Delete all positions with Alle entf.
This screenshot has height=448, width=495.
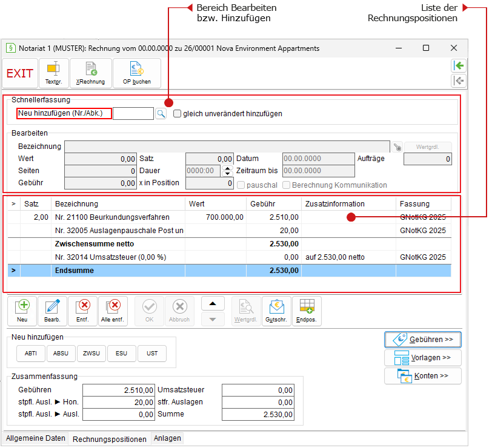[x=113, y=311]
